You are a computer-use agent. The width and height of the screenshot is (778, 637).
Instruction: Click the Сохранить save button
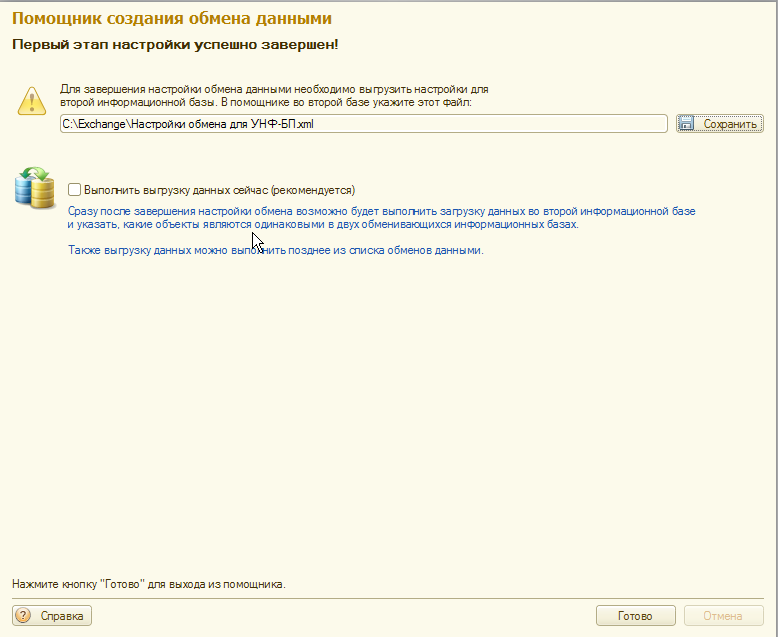tap(719, 124)
